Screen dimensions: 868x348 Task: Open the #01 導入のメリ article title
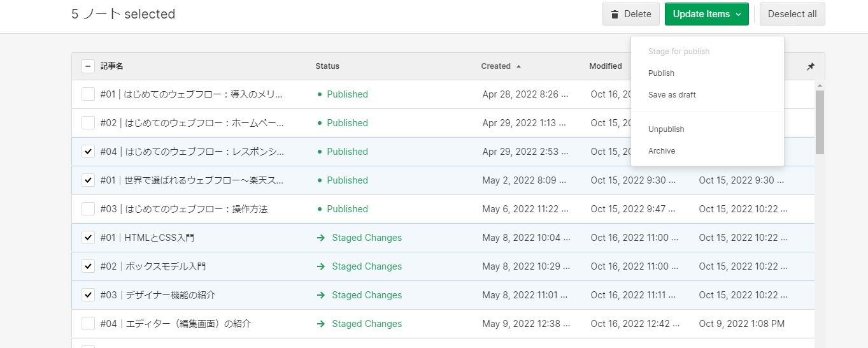(192, 94)
